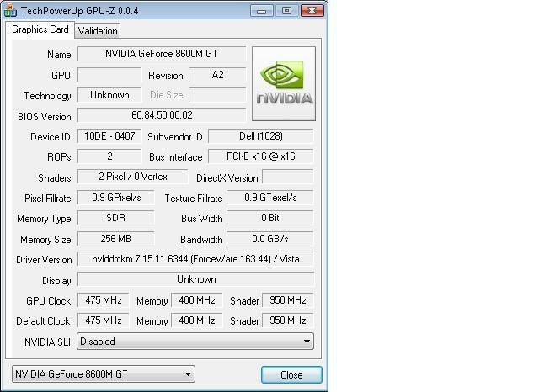This screenshot has width=539, height=392.
Task: Click the GPU Clock value 475 MHz
Action: click(103, 300)
